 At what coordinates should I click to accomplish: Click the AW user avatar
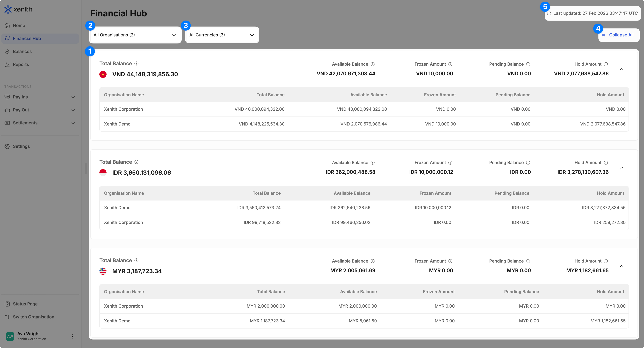pos(10,336)
